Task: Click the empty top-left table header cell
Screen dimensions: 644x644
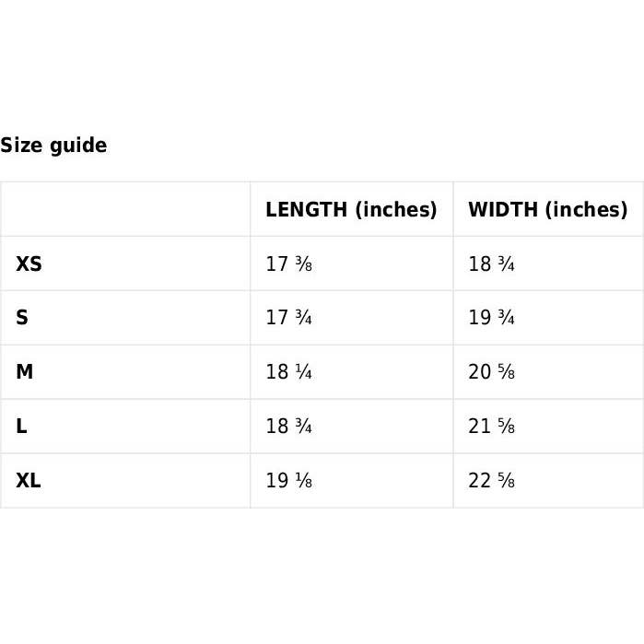Action: (x=125, y=209)
